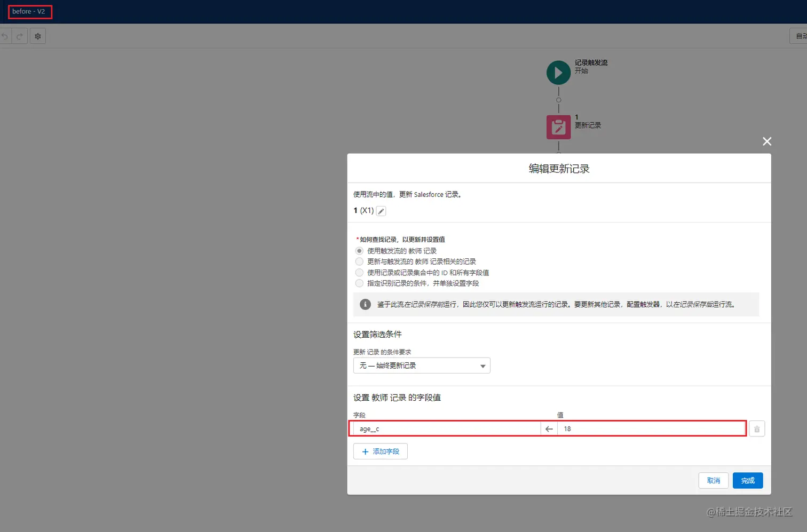Open flow settings gear icon
This screenshot has width=807, height=532.
(38, 36)
